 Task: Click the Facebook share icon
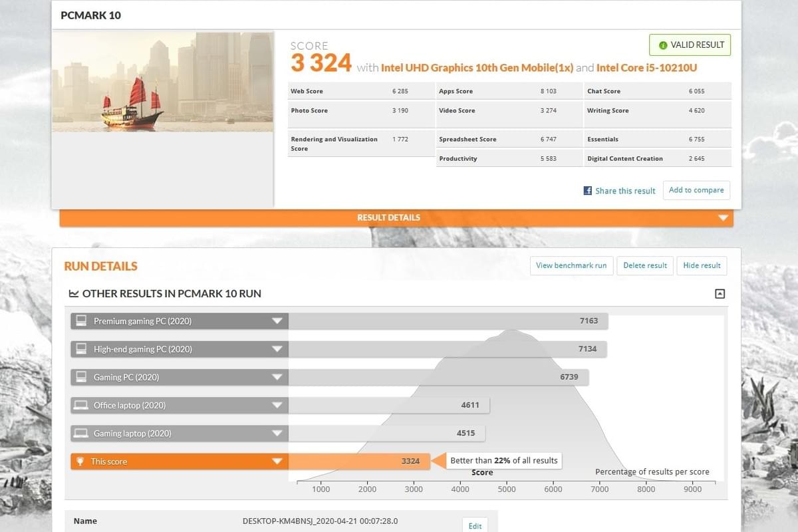(588, 191)
